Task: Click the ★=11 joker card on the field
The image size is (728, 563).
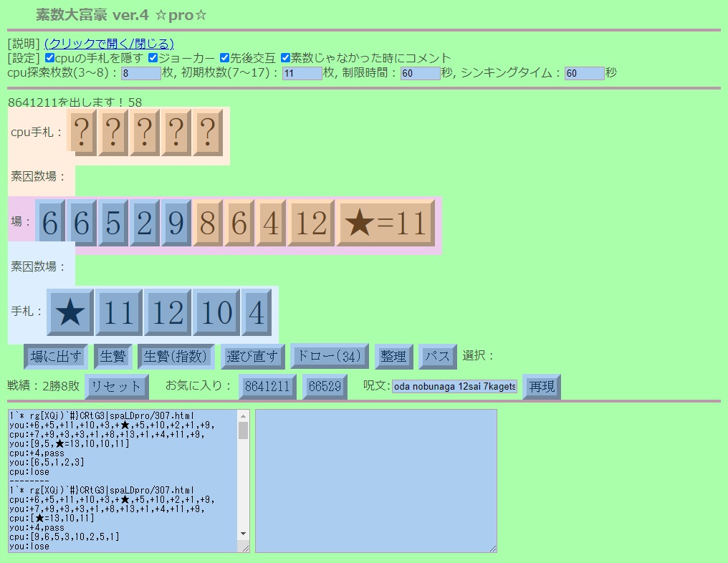Action: click(x=385, y=222)
